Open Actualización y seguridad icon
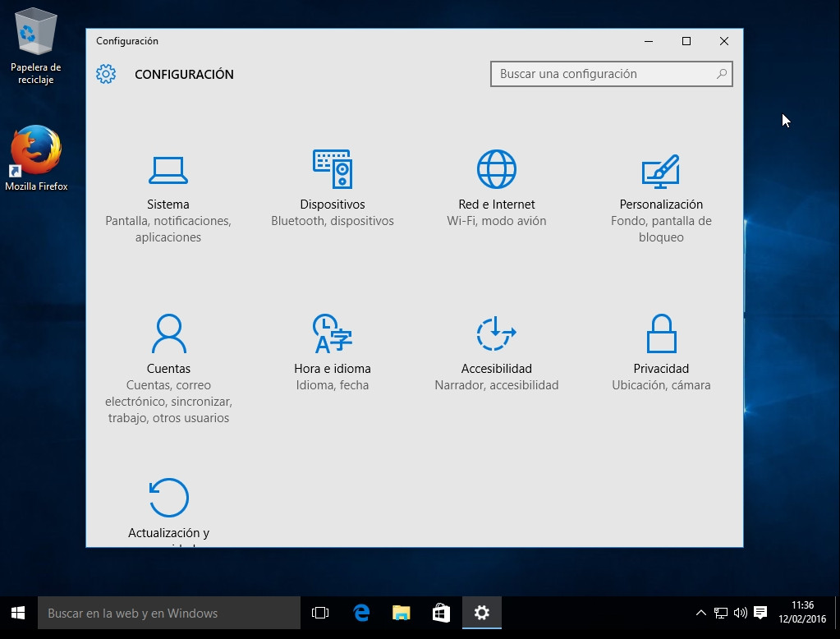The width and height of the screenshot is (840, 639). 169,498
